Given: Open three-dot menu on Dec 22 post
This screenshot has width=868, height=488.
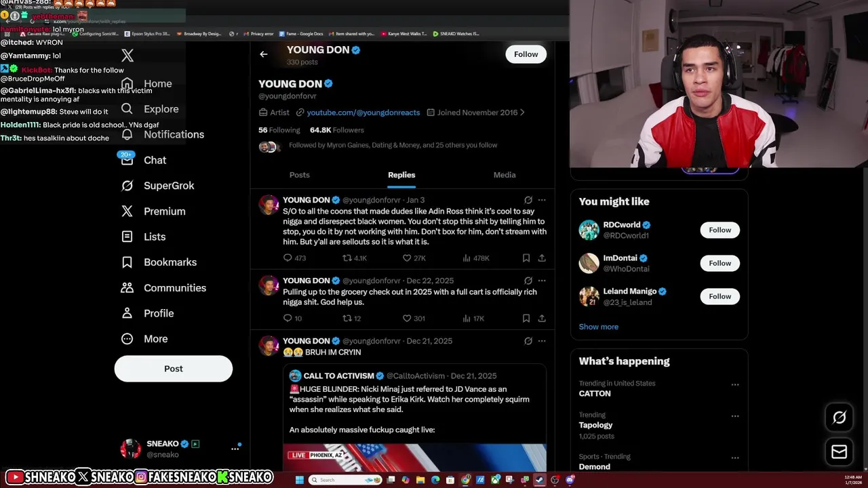Looking at the screenshot, I should [542, 281].
